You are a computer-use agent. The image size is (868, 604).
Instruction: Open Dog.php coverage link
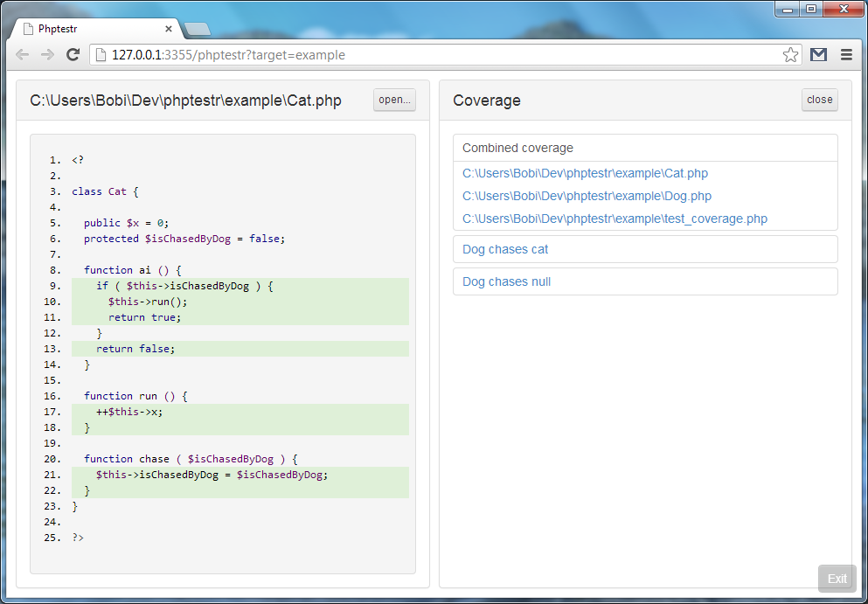pyautogui.click(x=587, y=196)
